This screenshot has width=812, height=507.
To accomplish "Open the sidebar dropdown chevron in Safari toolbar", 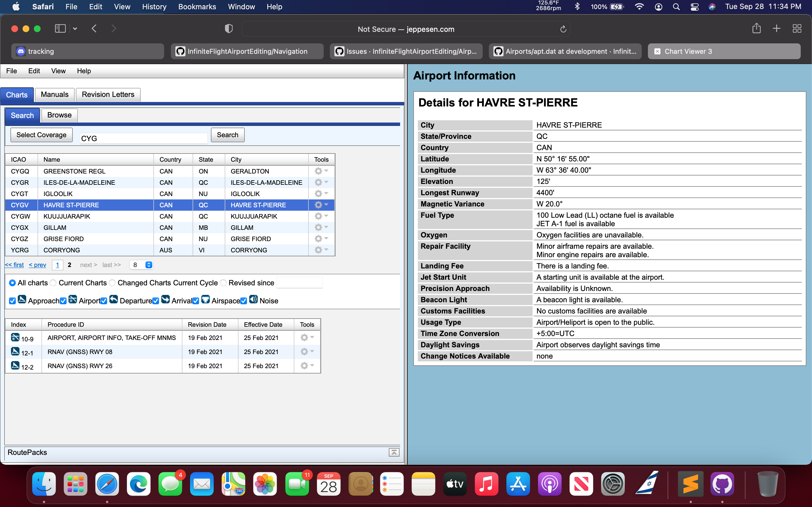I will tap(74, 28).
